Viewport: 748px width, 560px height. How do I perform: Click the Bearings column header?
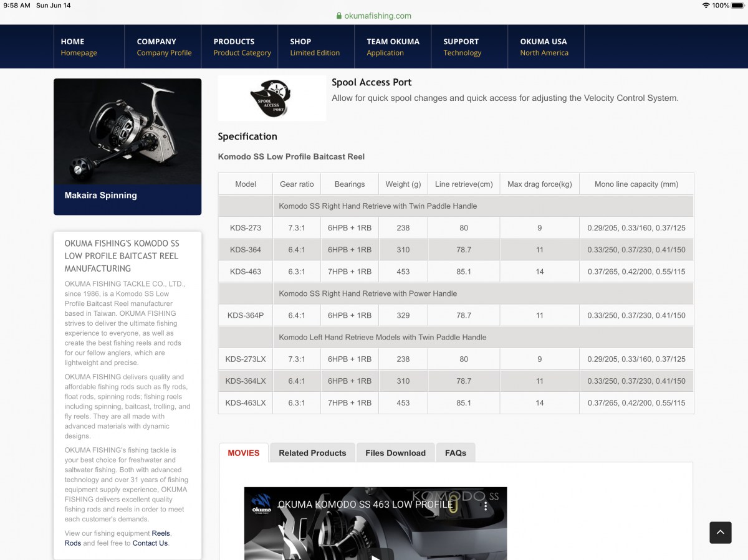[350, 184]
